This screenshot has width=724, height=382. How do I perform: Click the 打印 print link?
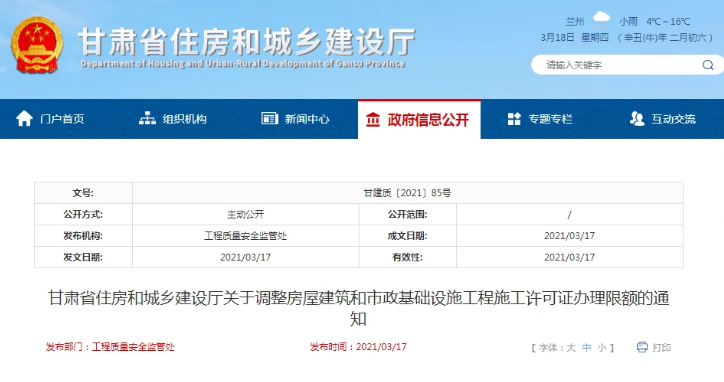click(x=661, y=347)
